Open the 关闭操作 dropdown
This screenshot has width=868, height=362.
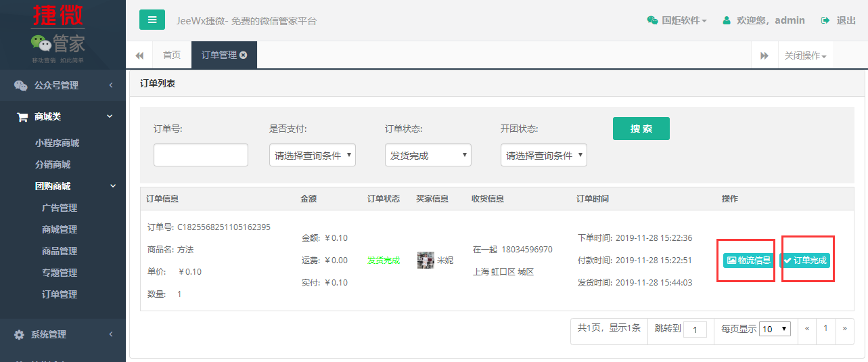[x=805, y=55]
